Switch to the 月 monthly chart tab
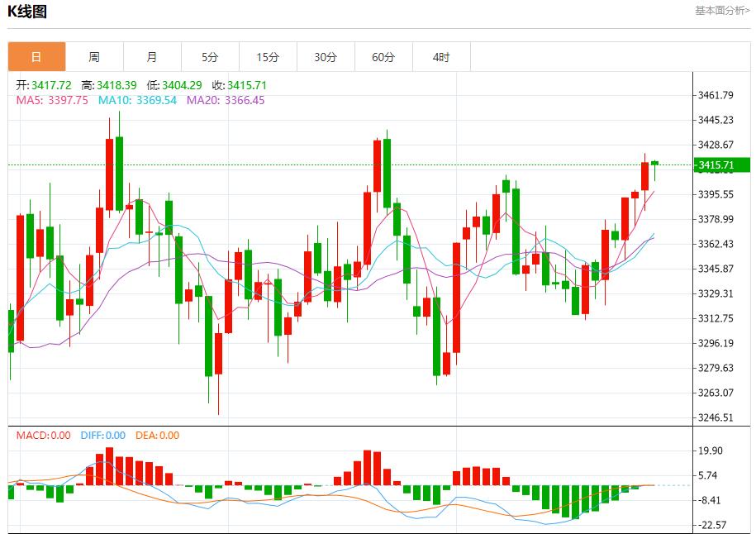 pyautogui.click(x=151, y=56)
